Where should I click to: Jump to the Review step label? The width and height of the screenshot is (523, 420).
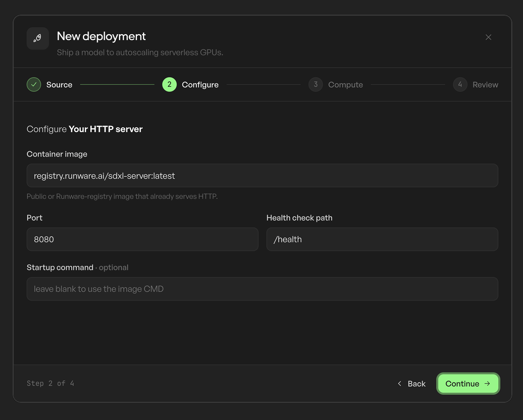pos(485,85)
